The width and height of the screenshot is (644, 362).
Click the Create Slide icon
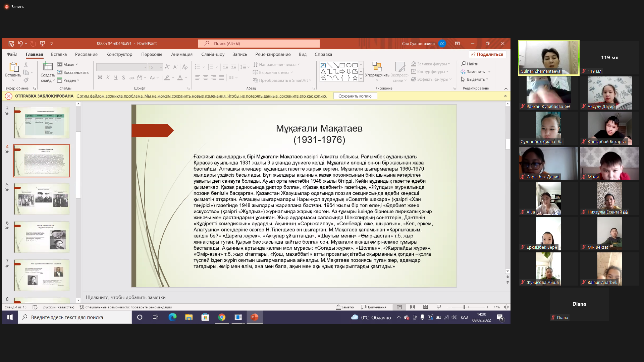click(48, 67)
